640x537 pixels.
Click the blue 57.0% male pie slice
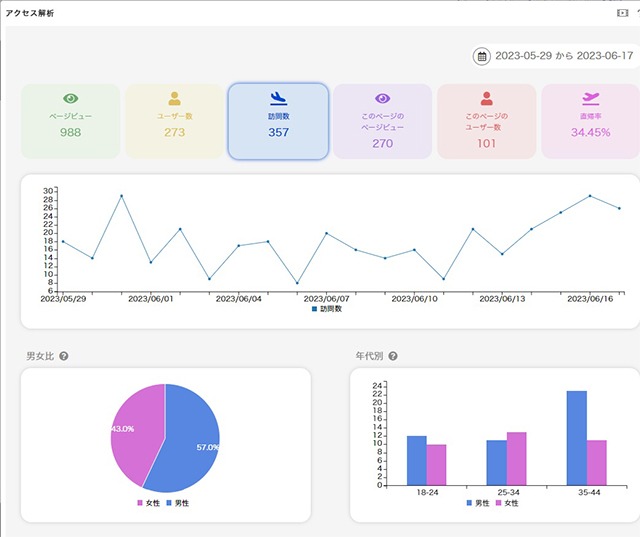pyautogui.click(x=190, y=440)
